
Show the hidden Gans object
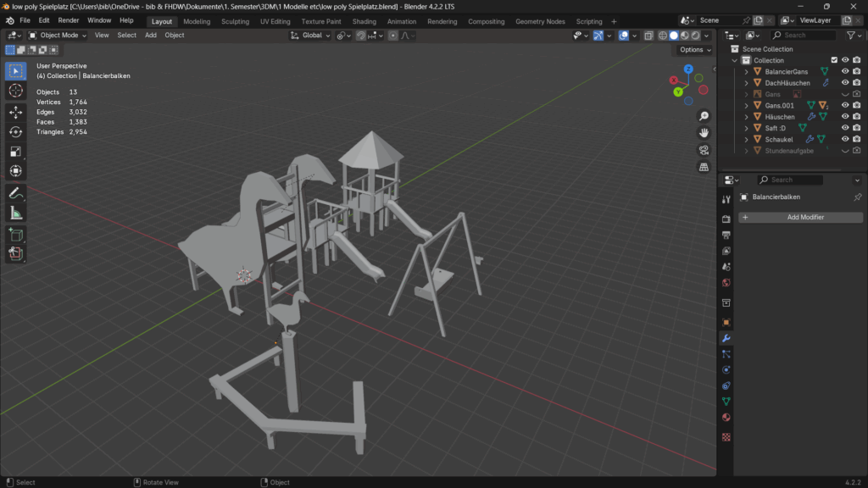click(x=844, y=94)
